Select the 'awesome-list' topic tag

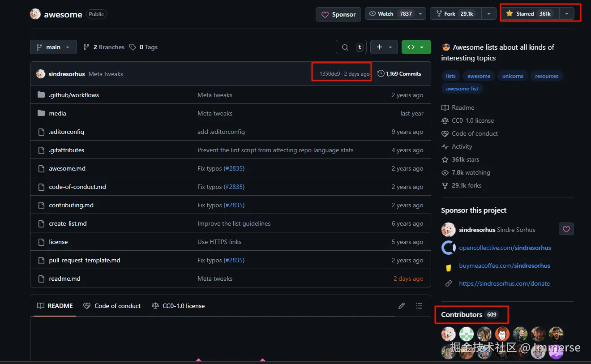tap(462, 89)
